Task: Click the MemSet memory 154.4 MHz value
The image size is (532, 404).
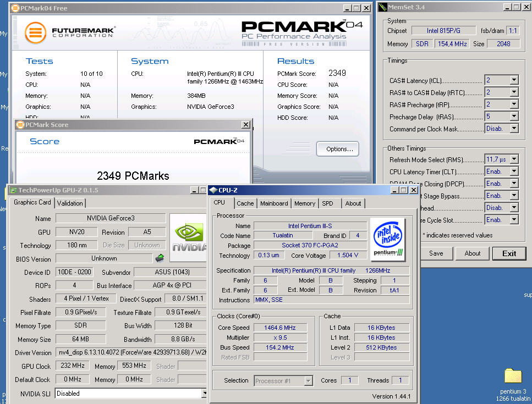Action: (x=452, y=44)
